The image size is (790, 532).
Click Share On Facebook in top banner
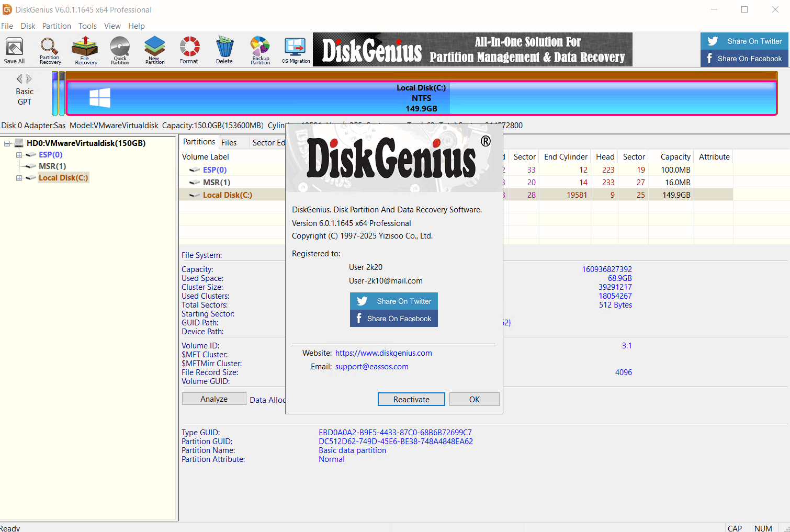744,59
